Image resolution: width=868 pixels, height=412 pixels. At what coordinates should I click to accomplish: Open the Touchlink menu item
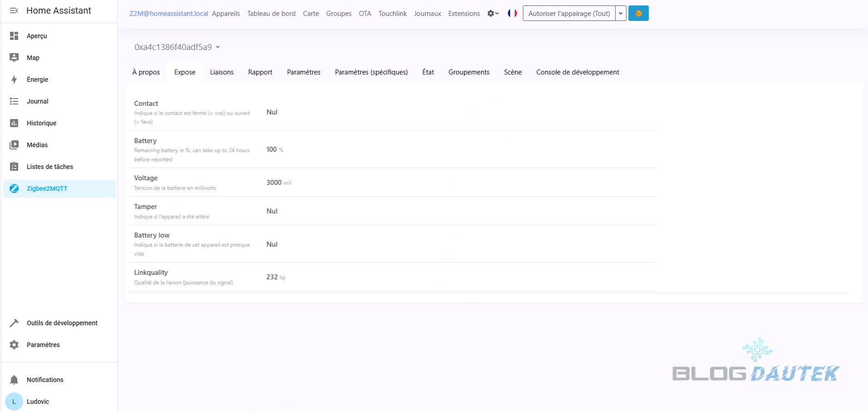[x=392, y=14]
